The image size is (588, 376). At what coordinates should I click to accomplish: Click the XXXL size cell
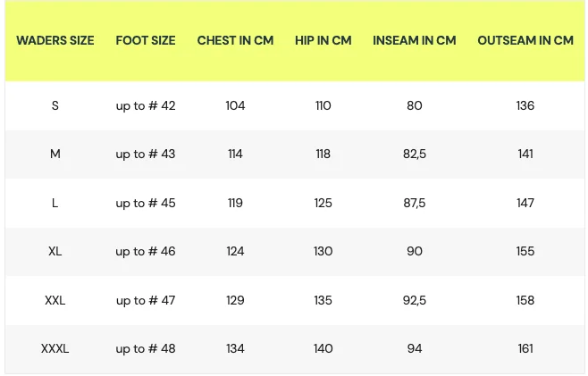coord(55,349)
